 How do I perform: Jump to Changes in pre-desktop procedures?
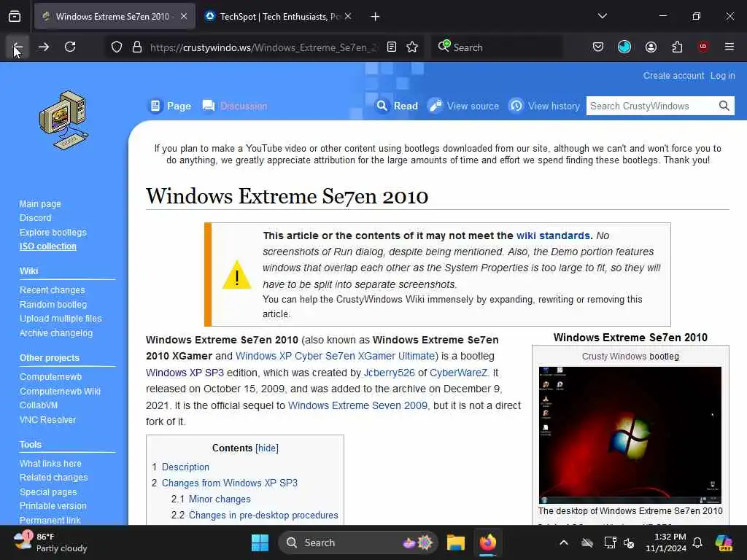(263, 516)
